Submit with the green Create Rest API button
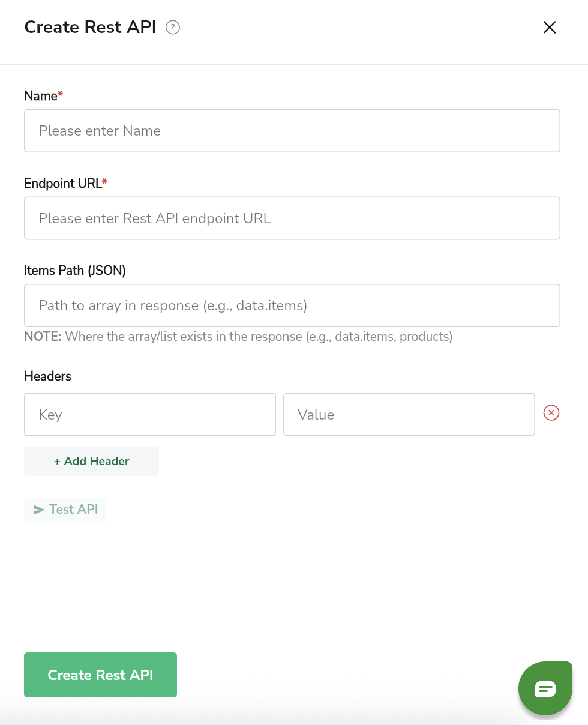The width and height of the screenshot is (588, 725). pos(100,675)
